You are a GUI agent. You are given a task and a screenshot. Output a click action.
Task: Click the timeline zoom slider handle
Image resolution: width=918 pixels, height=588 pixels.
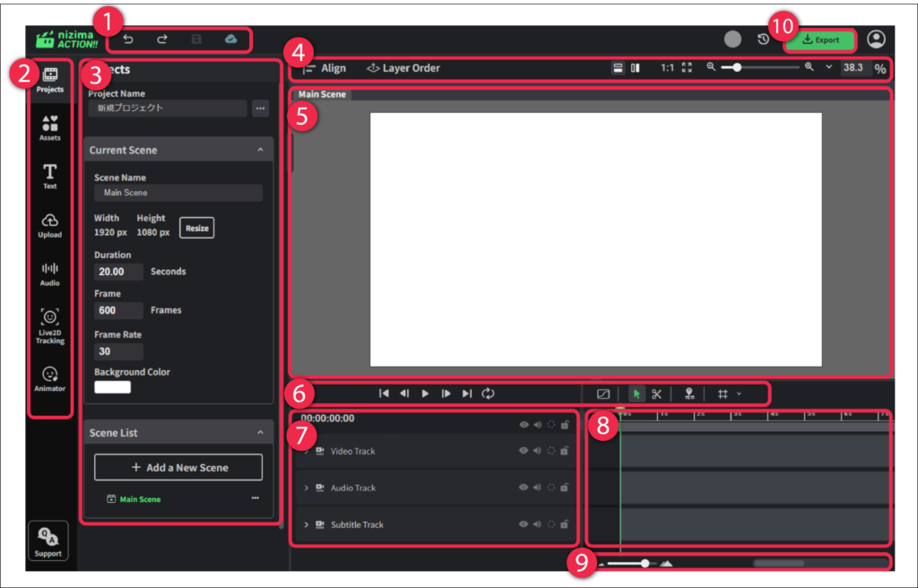click(645, 564)
